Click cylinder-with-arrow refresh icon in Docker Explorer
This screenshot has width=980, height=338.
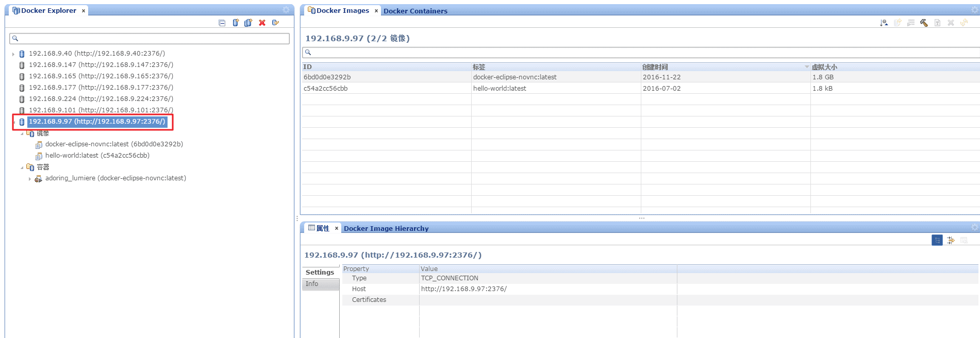[x=275, y=23]
